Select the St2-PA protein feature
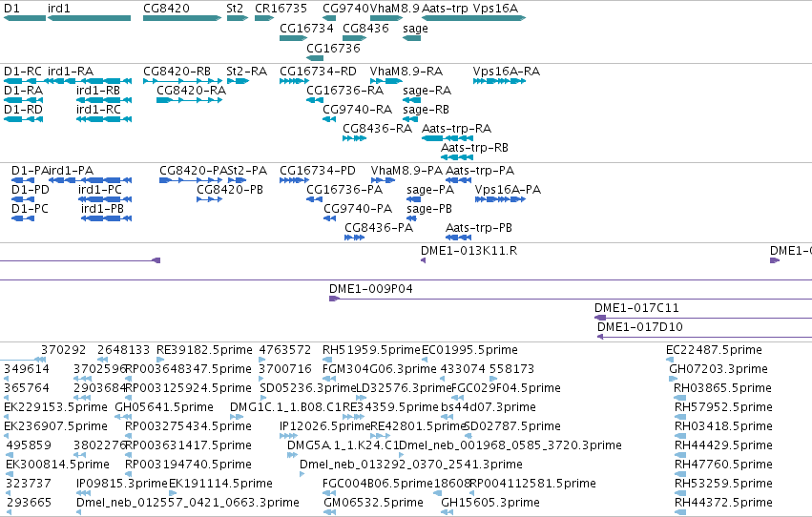812x517 pixels. click(x=238, y=180)
